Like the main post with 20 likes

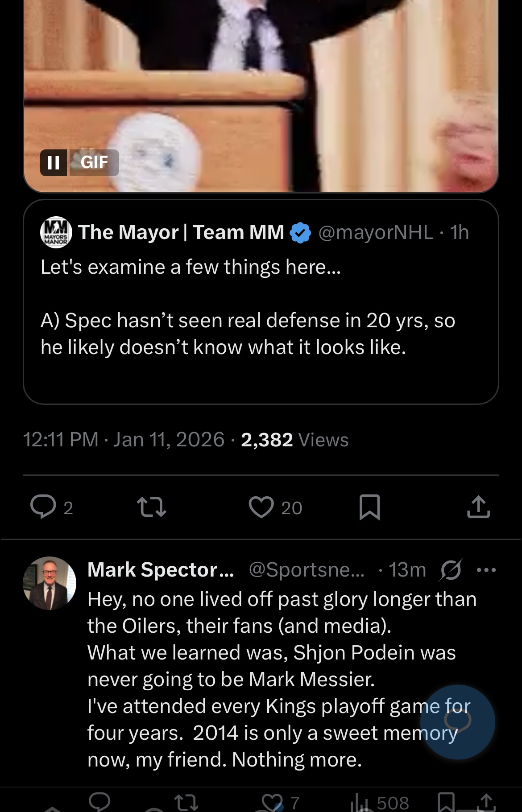tap(261, 507)
